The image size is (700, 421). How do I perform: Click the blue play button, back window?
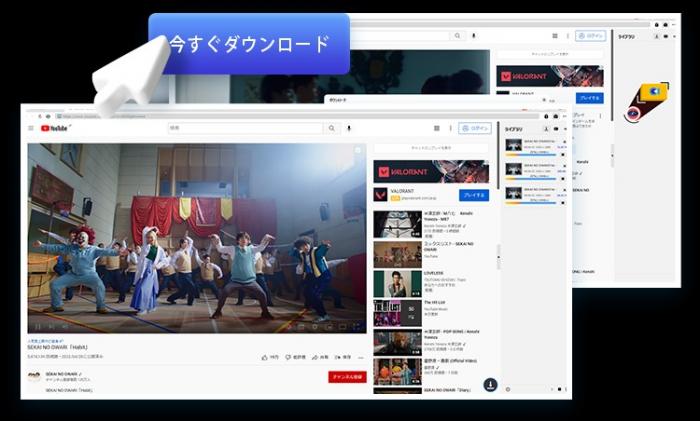click(x=590, y=98)
